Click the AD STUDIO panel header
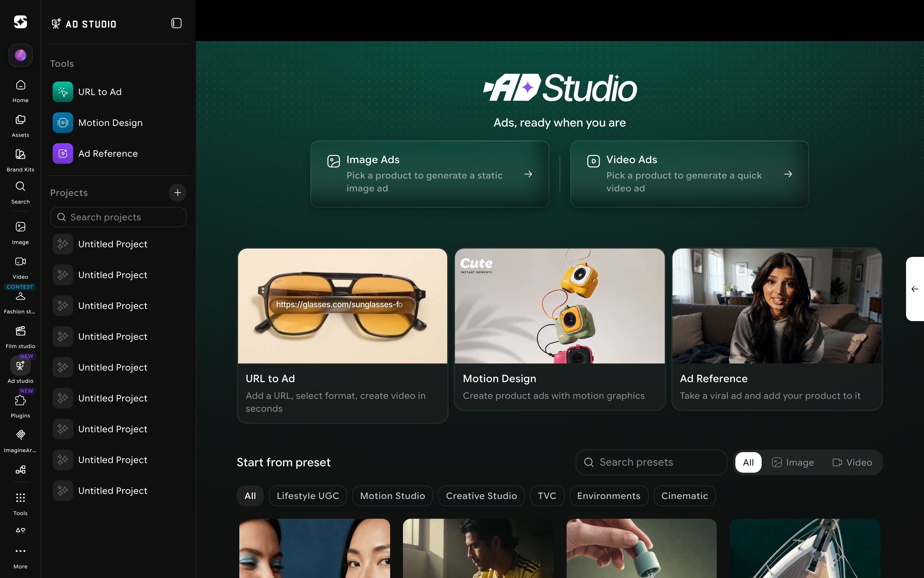The image size is (924, 578). (84, 24)
